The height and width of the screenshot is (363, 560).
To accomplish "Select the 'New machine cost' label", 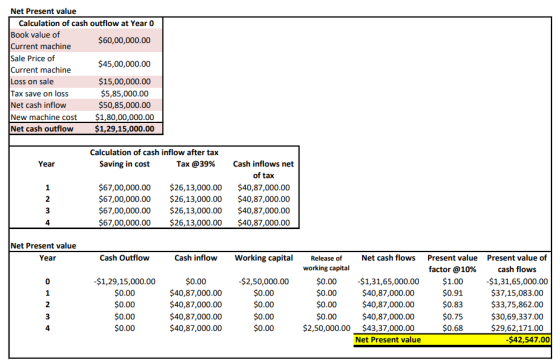I will click(44, 117).
